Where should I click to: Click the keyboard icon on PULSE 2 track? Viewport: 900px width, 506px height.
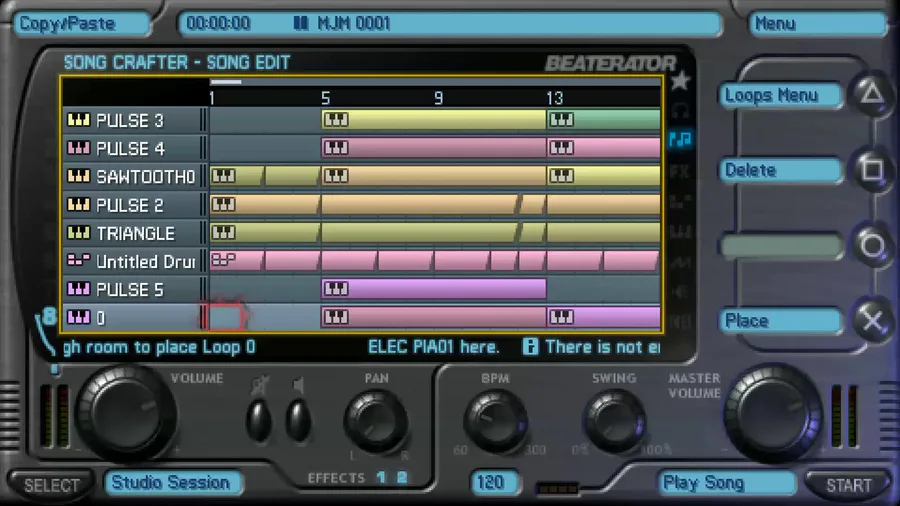point(79,204)
